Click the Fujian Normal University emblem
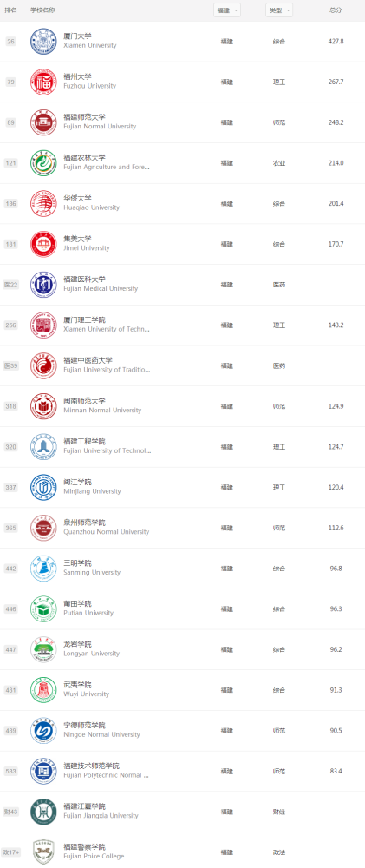 [x=43, y=122]
